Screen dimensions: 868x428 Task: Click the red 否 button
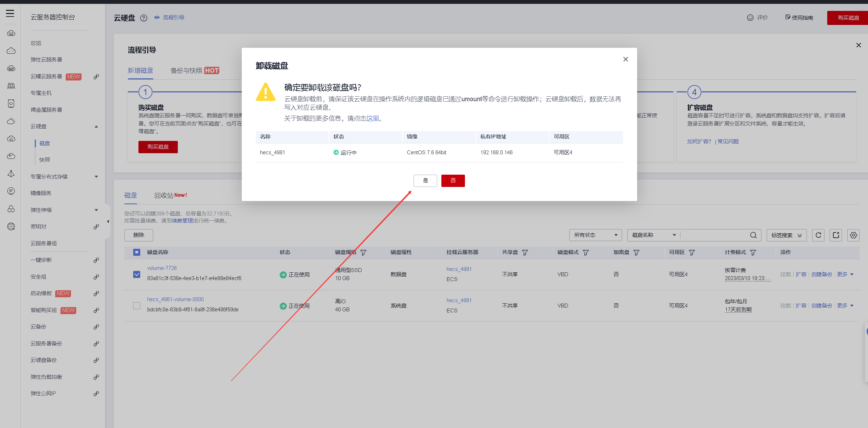tap(453, 181)
